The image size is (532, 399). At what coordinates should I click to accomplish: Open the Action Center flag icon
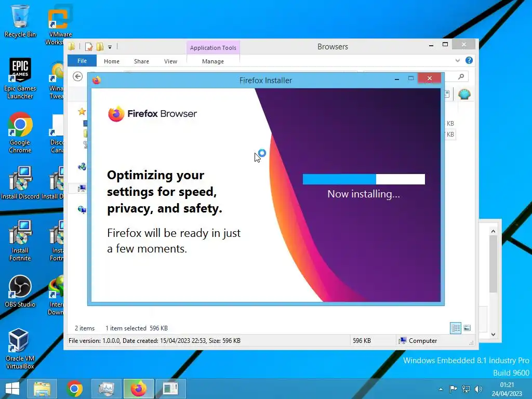(x=453, y=389)
